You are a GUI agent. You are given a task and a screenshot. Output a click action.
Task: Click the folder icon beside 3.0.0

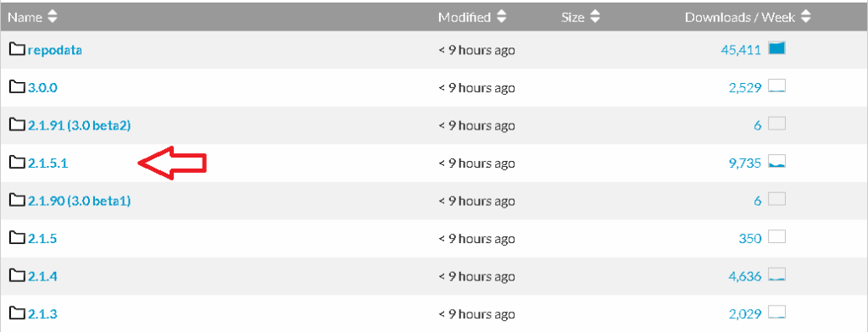17,87
